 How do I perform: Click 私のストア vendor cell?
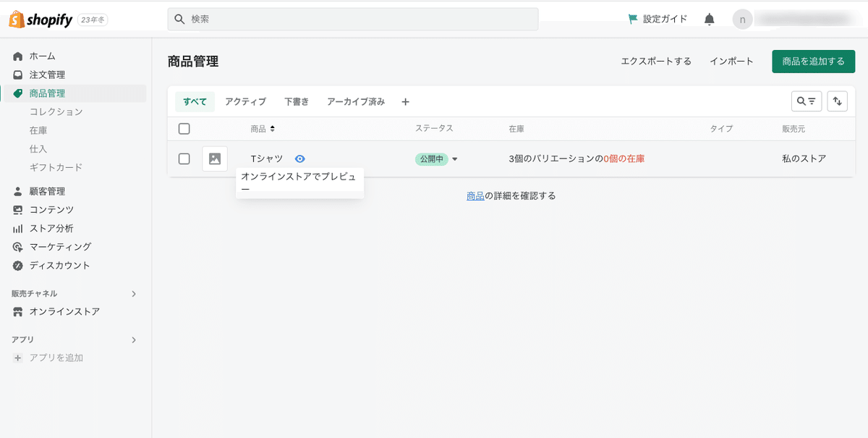[804, 159]
